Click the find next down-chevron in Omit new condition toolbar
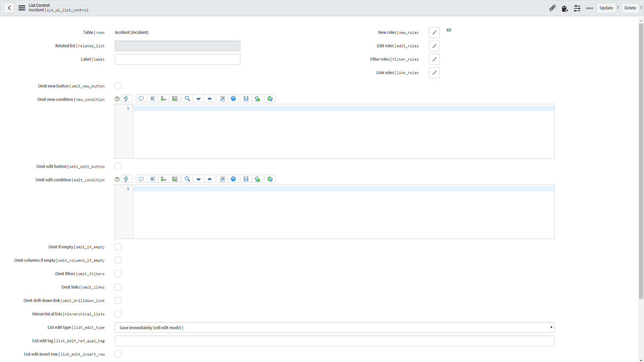Image resolution: width=644 pixels, height=362 pixels. click(199, 99)
